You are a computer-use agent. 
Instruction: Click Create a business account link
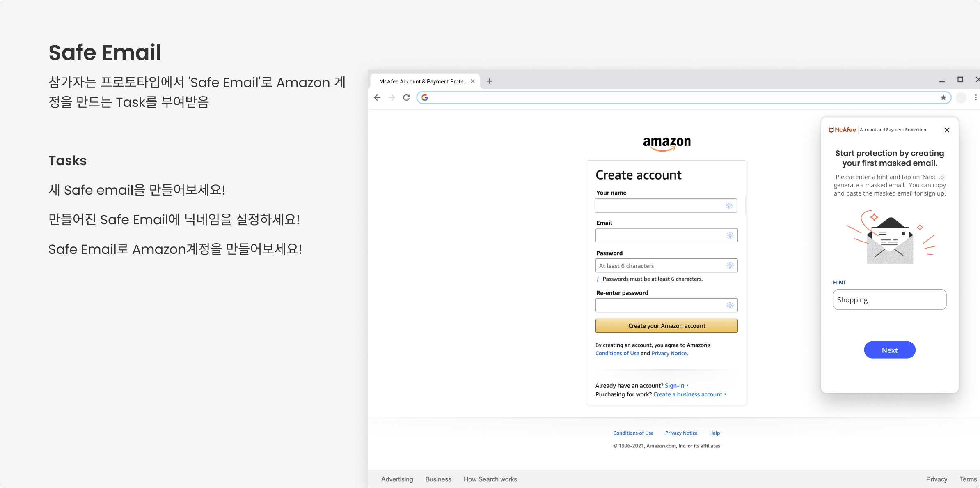[x=688, y=394]
